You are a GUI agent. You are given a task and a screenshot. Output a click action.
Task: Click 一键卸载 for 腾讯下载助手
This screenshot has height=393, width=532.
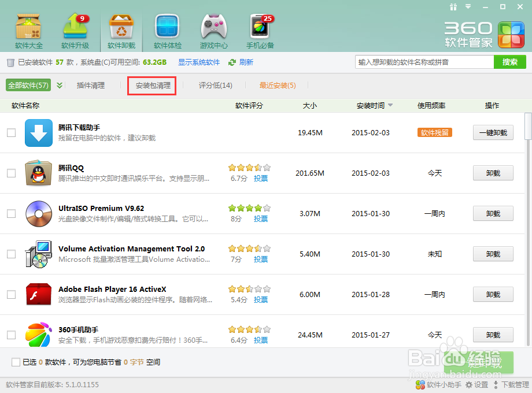[493, 132]
